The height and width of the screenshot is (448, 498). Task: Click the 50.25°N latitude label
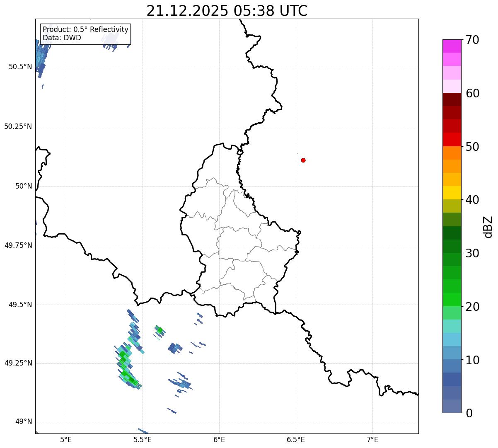tap(18, 126)
